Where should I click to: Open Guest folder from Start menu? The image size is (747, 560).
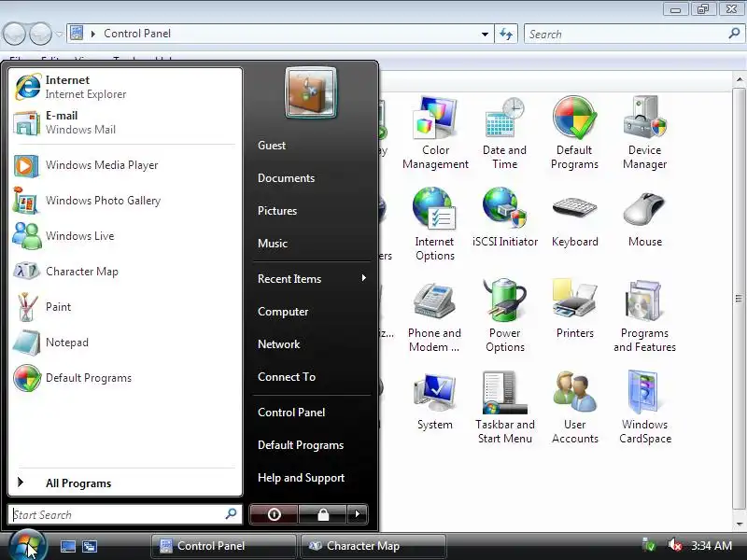pyautogui.click(x=312, y=146)
